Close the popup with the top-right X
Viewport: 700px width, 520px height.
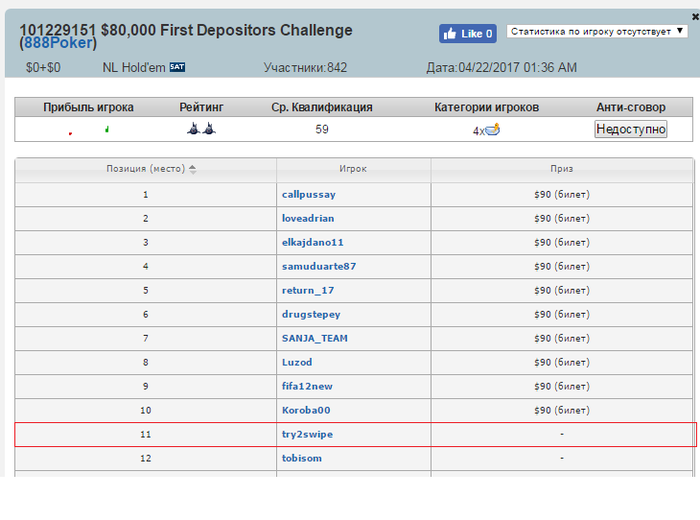pyautogui.click(x=681, y=17)
